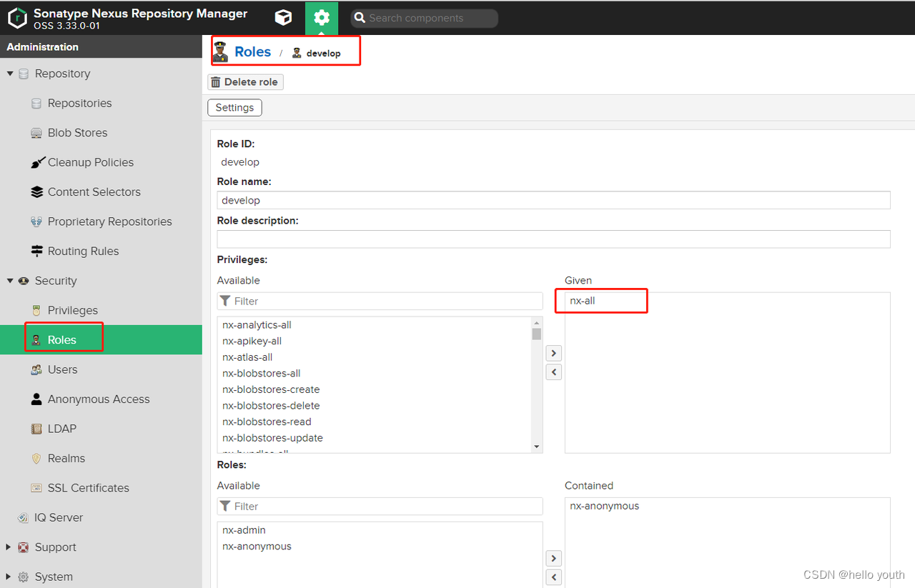Select the SSL Certificates icon

coord(36,487)
